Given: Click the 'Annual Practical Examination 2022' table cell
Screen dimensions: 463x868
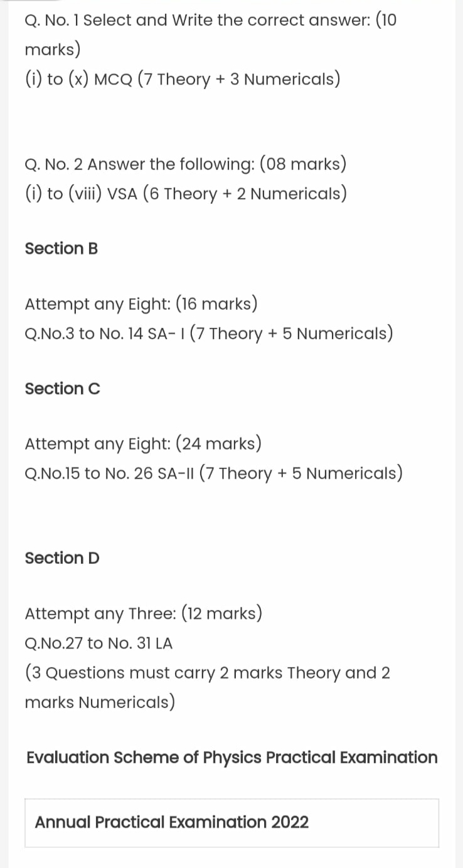Looking at the screenshot, I should pos(232,823).
